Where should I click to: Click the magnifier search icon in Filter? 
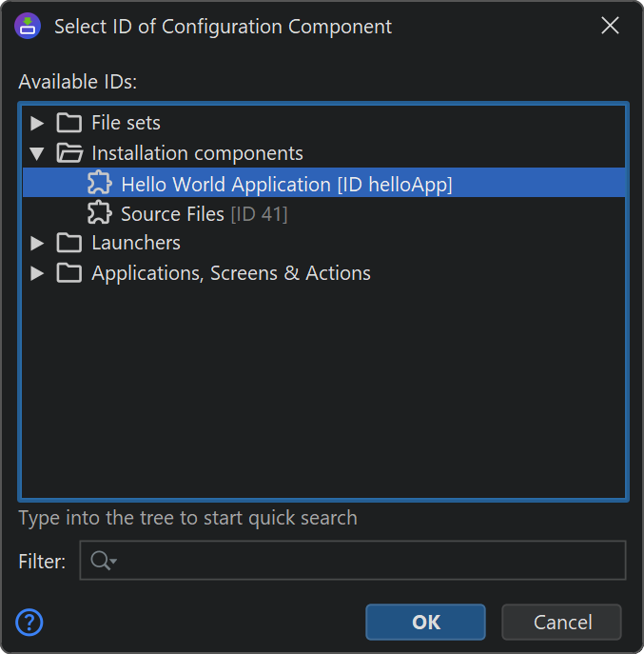pos(101,562)
